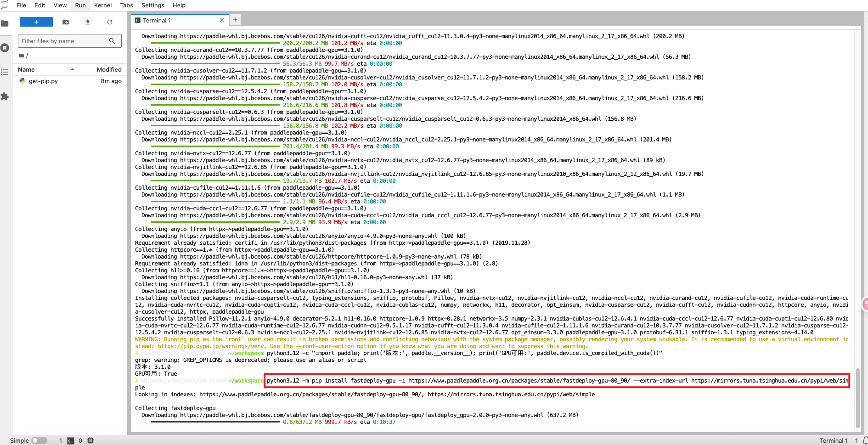
Task: Click the kernels chip icon in status bar
Action: click(90, 440)
